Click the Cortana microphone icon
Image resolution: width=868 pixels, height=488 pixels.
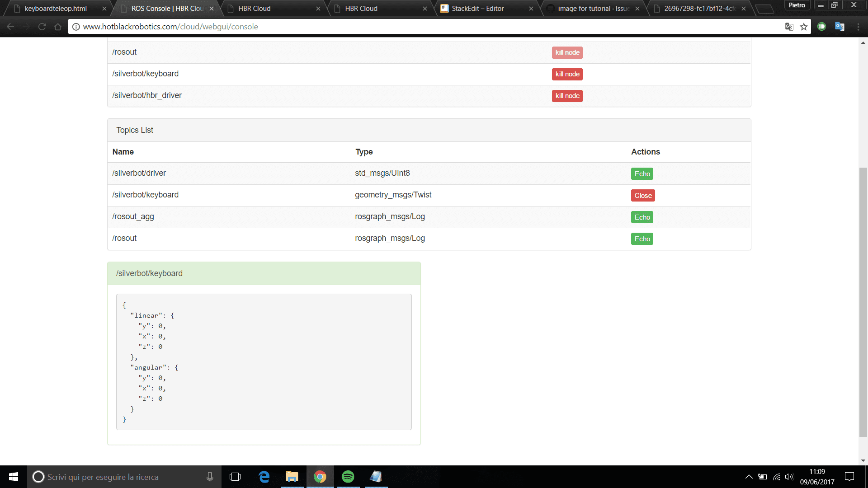[210, 477]
